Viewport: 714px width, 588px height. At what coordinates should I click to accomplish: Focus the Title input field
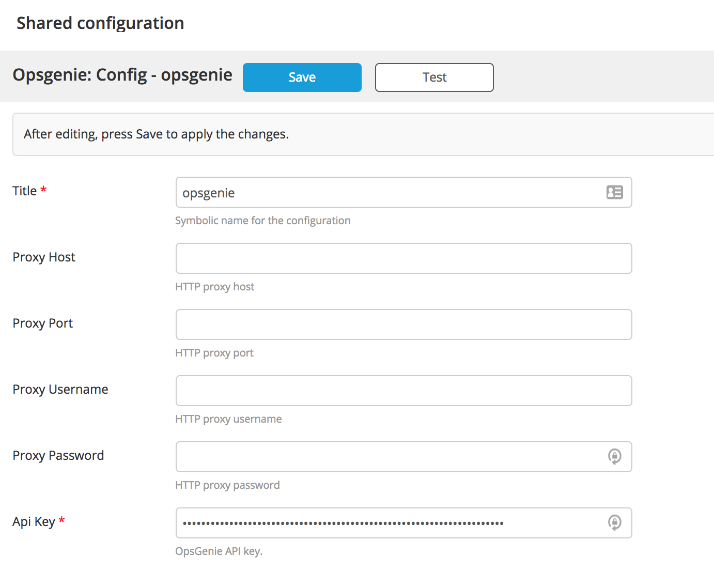click(403, 192)
